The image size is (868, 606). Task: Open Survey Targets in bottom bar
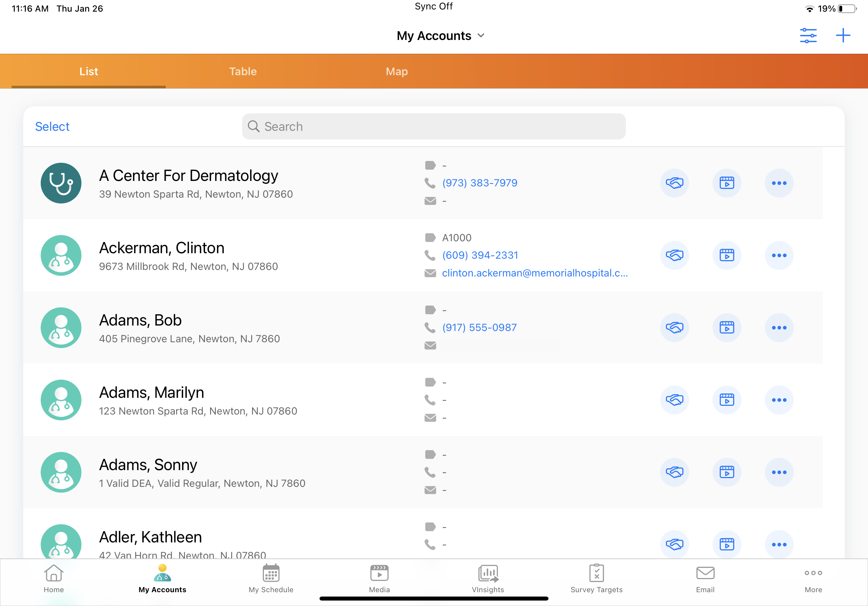pyautogui.click(x=596, y=578)
